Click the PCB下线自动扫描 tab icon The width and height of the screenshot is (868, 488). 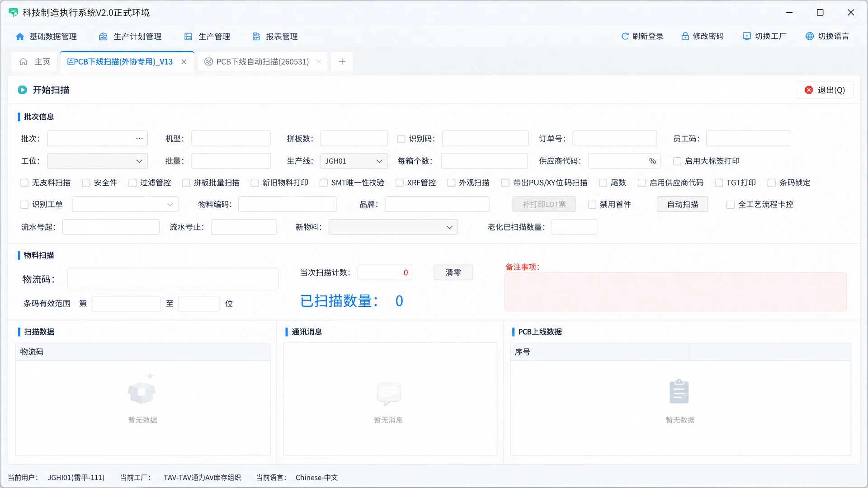tap(208, 61)
